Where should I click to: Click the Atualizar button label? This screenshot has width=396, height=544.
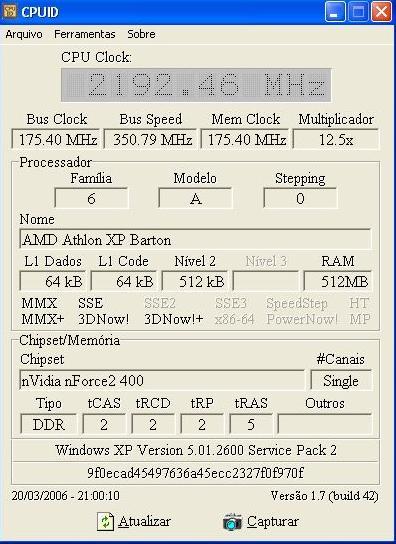[144, 521]
